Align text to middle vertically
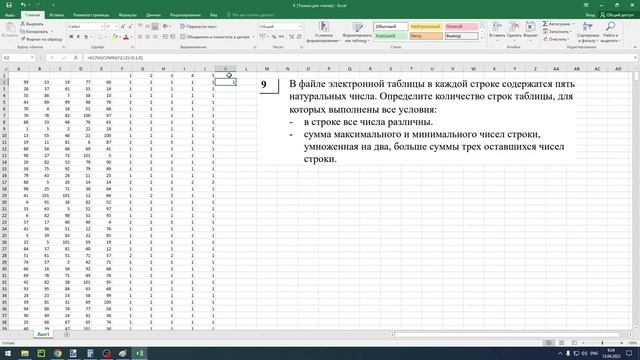The image size is (640, 360). pos(147,27)
